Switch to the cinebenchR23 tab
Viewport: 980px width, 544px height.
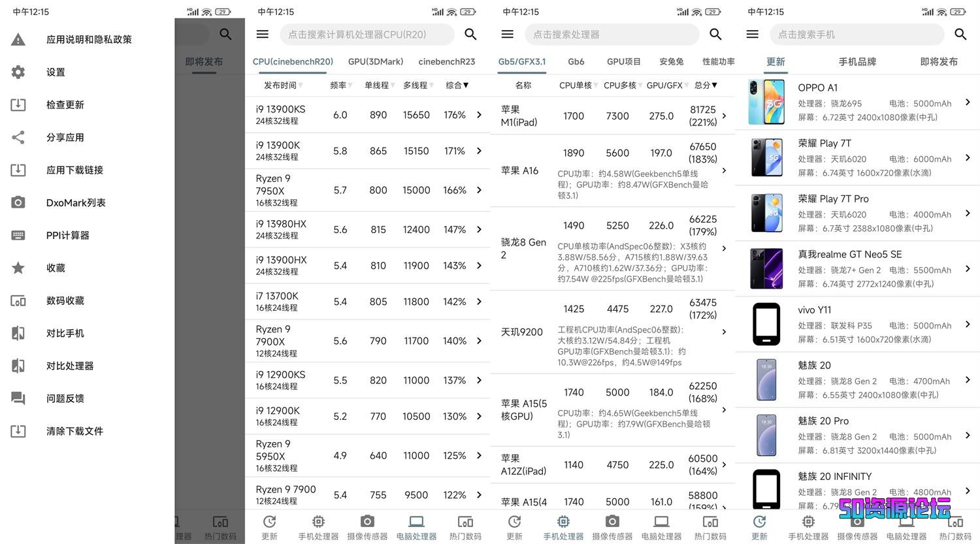point(447,61)
